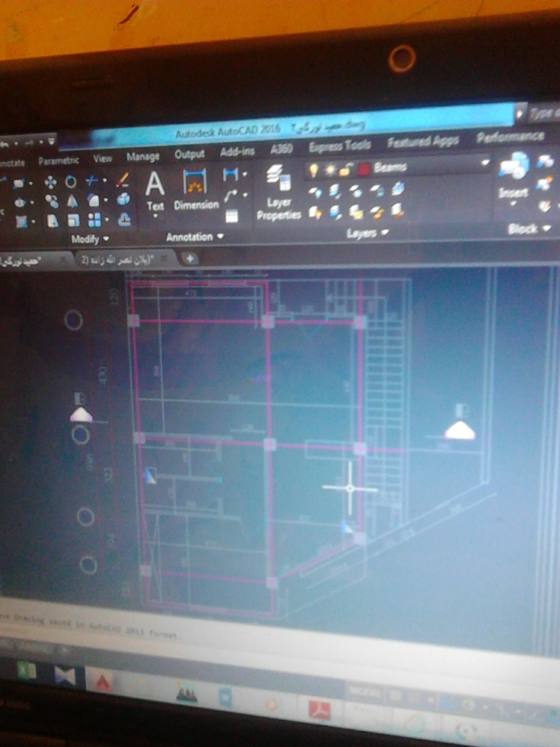
Task: Switch to the Parametric ribbon tab
Action: pos(58,160)
